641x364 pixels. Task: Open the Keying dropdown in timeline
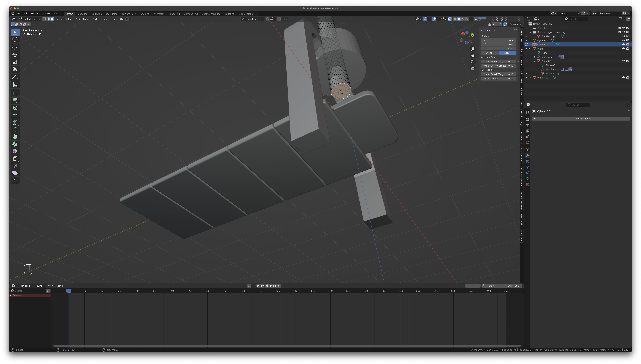tap(40, 286)
